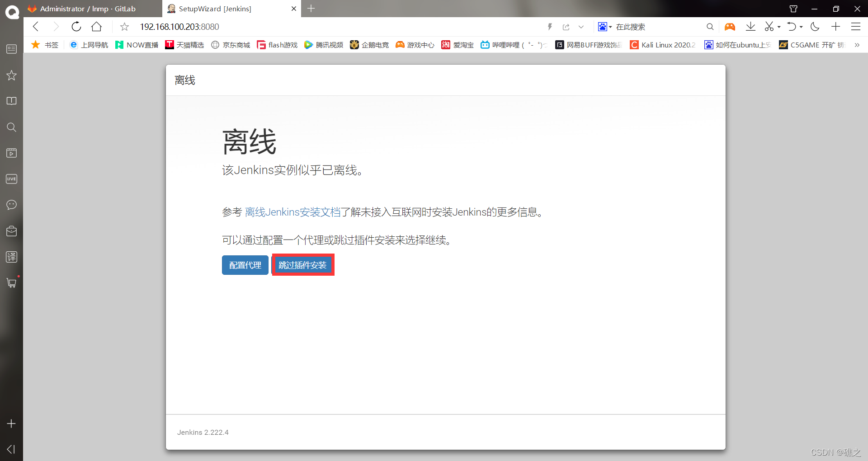This screenshot has height=461, width=868.
Task: Open the 游戏中心 bookmark
Action: click(x=415, y=45)
